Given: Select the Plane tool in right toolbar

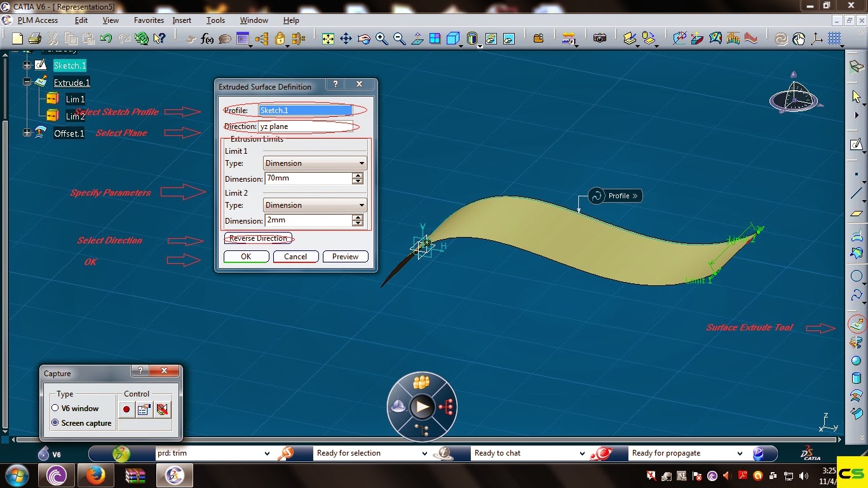Looking at the screenshot, I should pos(857,214).
